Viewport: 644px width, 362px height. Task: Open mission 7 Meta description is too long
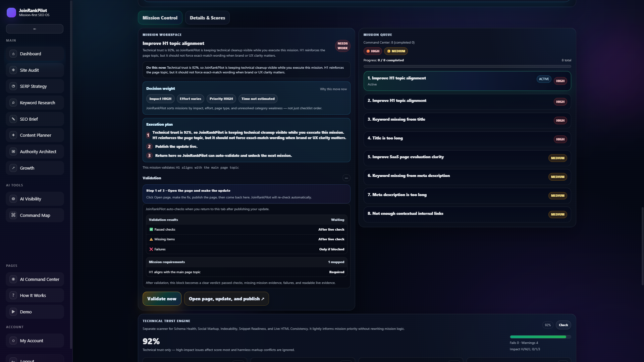467,195
